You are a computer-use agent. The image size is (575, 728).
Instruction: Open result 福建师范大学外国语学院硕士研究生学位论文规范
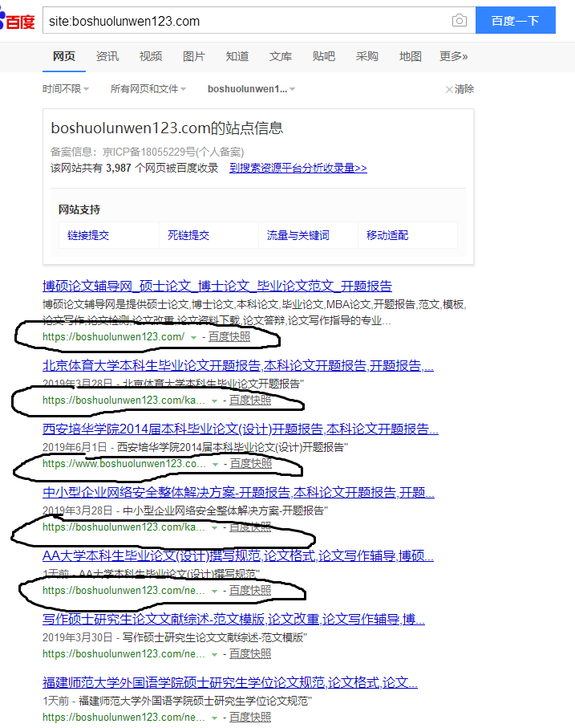230,682
